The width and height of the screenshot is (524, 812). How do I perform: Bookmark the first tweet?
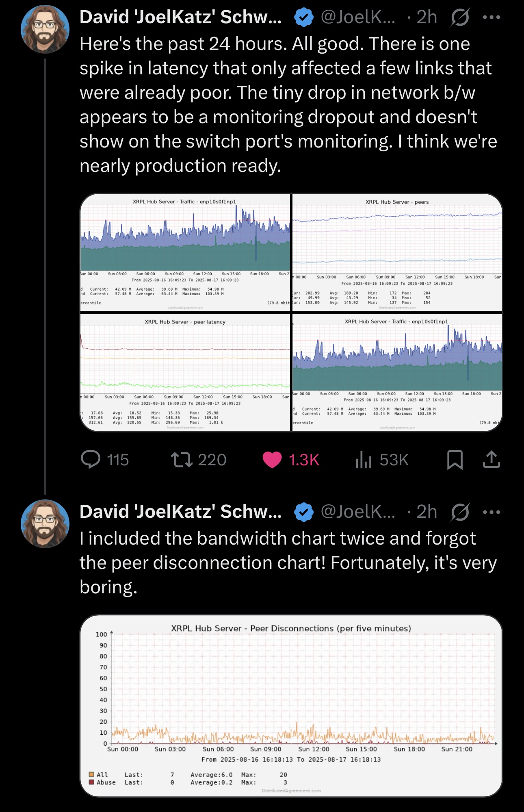point(455,460)
